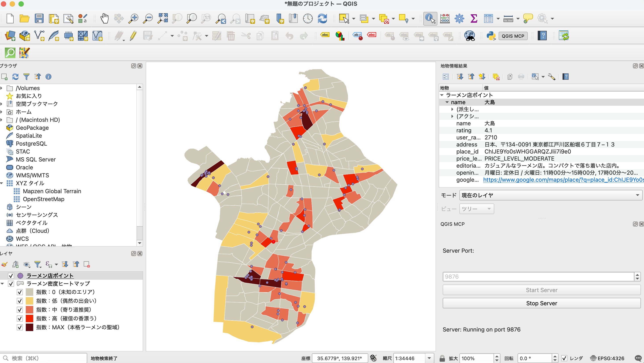The width and height of the screenshot is (644, 363).
Task: Select the GeoPackage browser item
Action: point(32,128)
